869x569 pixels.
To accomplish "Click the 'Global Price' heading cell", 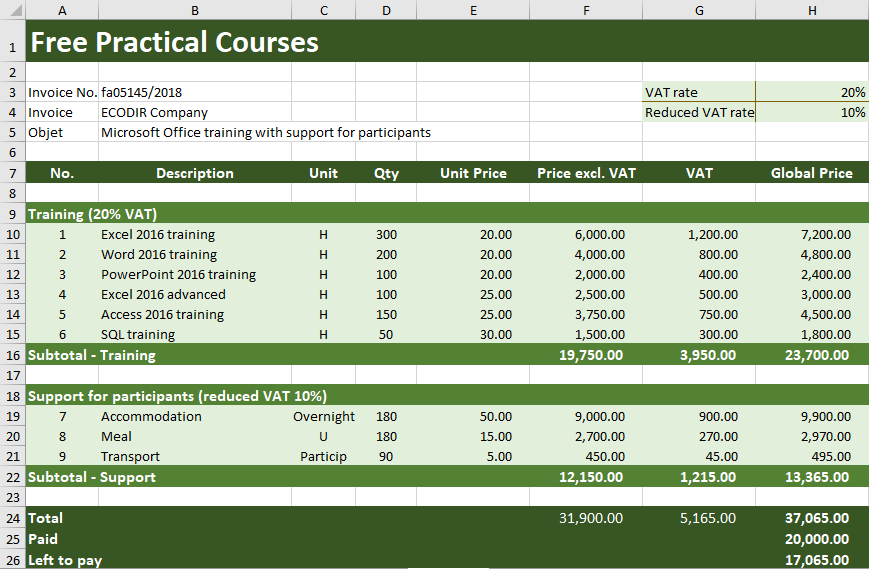I will [812, 173].
